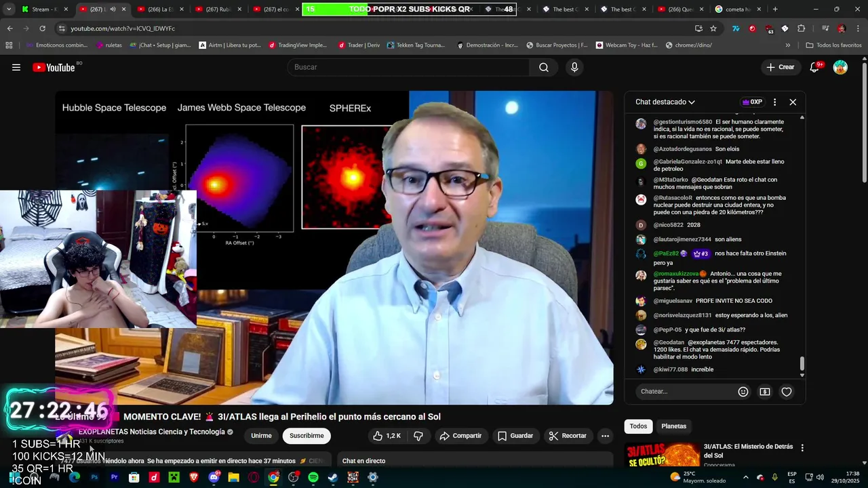Open the Tekken Tag Tournament bookmark
The height and width of the screenshot is (488, 868).
click(x=416, y=45)
